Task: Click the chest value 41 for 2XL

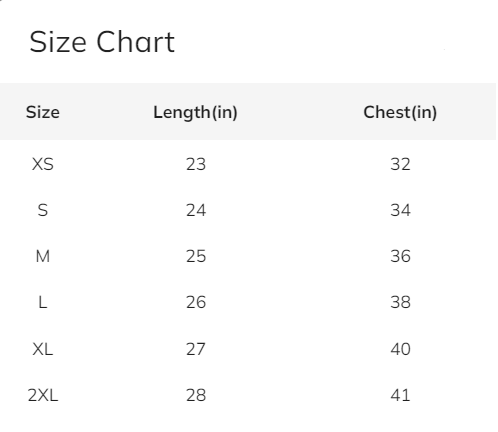Action: coord(400,395)
